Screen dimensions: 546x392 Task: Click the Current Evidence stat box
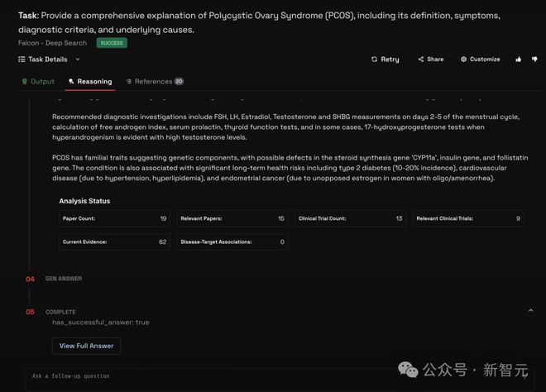click(x=115, y=241)
